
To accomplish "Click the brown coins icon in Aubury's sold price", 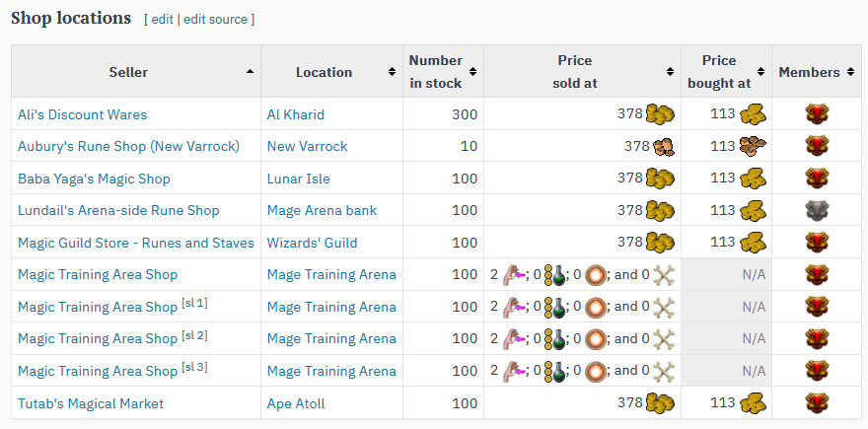I will click(664, 147).
